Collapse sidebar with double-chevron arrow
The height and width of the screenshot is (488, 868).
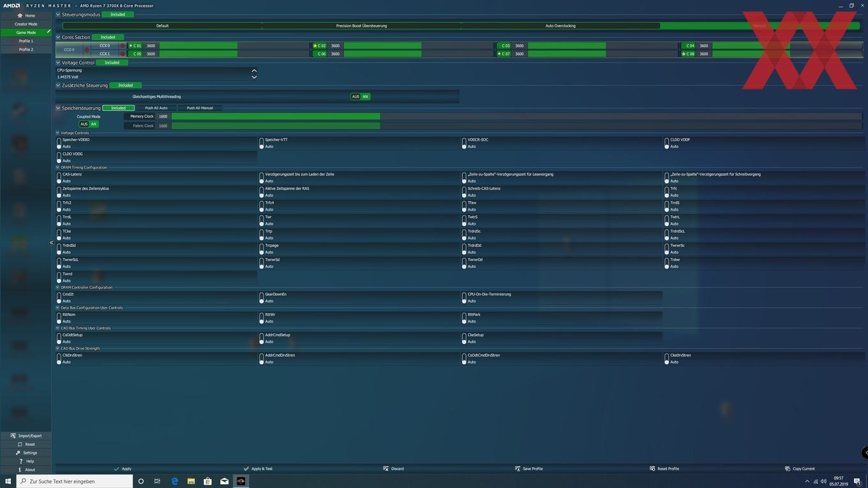[x=52, y=242]
